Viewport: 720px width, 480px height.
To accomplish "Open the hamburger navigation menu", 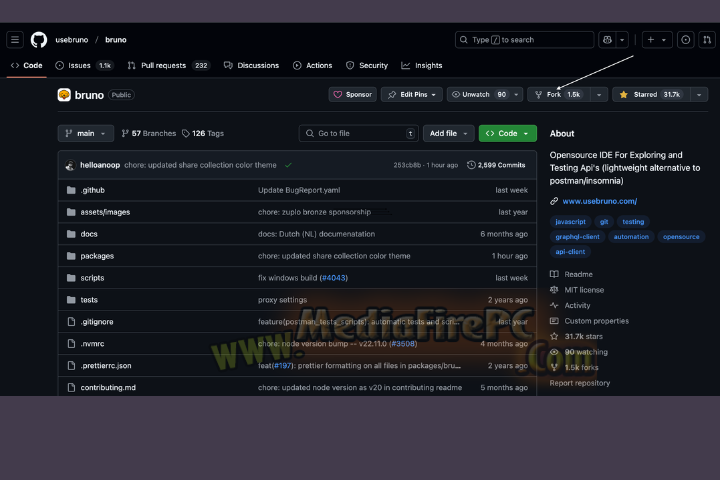I will (x=15, y=40).
